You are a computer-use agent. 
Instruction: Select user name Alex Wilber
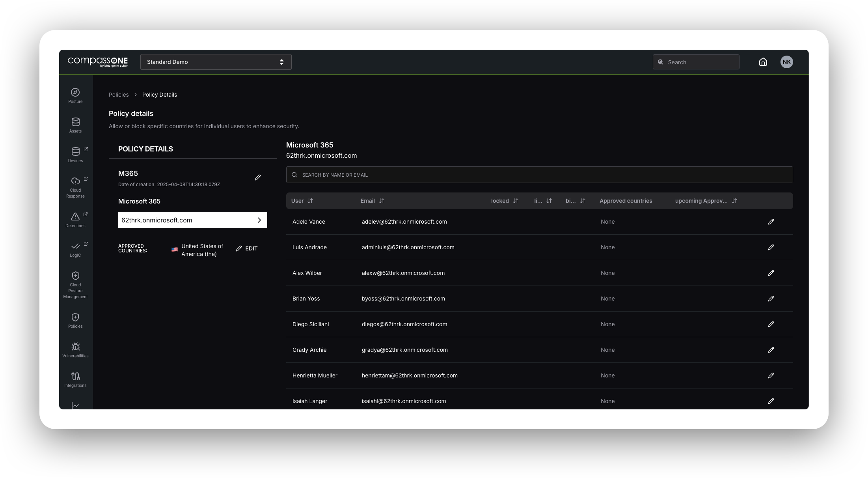(307, 273)
